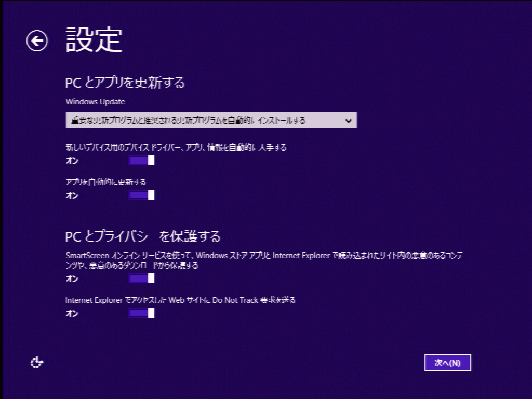This screenshot has width=532, height=399.
Task: Toggle automatic device driver download switch
Action: click(x=141, y=160)
